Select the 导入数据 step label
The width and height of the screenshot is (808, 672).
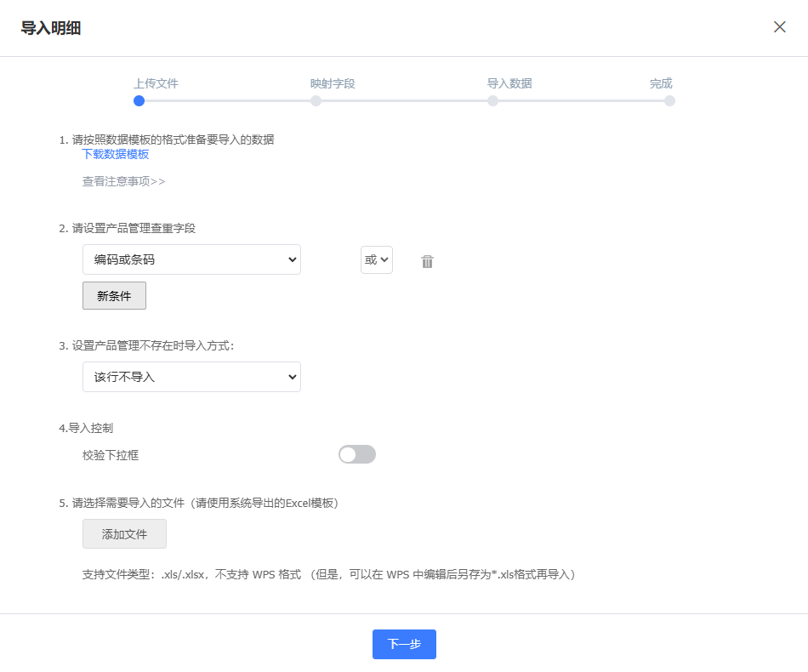pos(509,83)
